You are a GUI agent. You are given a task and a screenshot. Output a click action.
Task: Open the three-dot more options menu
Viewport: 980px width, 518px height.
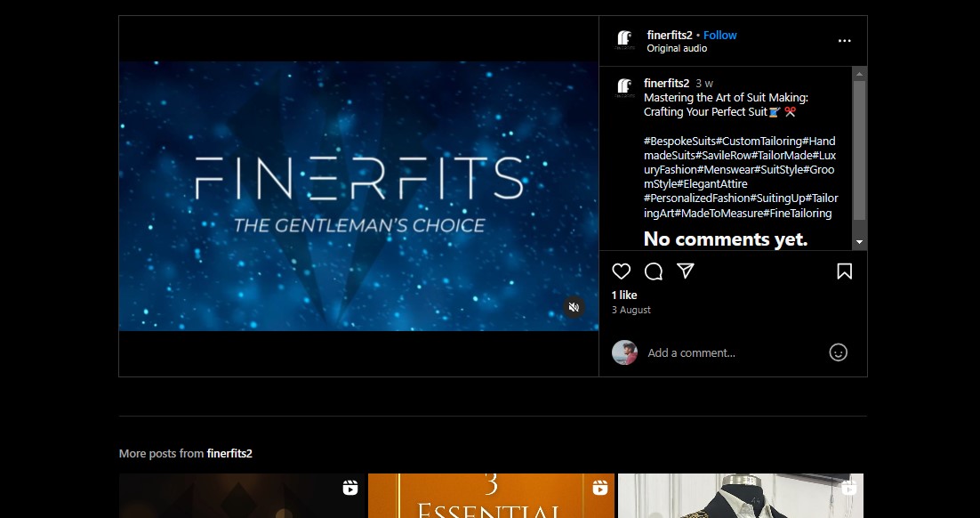click(844, 41)
